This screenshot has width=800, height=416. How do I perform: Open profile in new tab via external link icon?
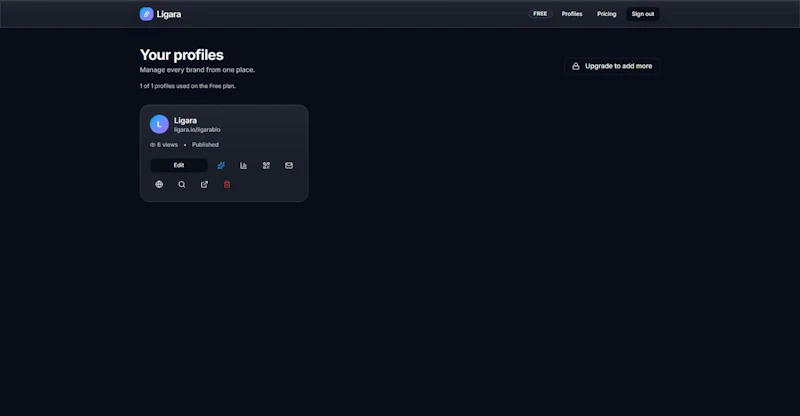(x=204, y=184)
